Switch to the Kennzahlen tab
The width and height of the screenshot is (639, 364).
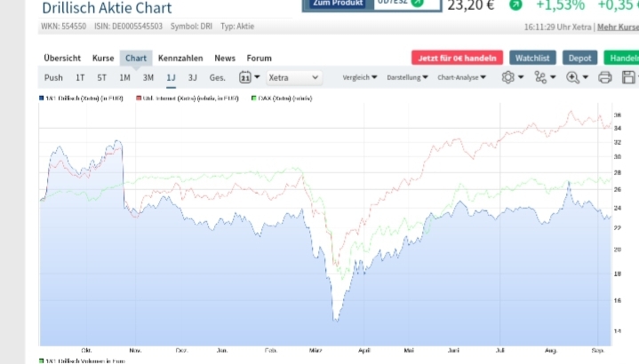coord(180,58)
